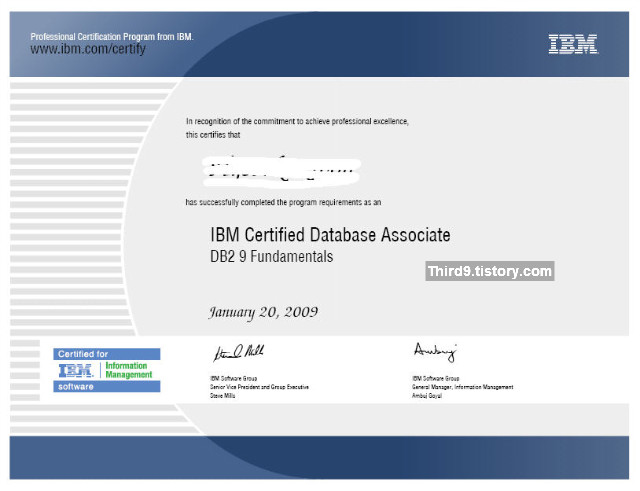The height and width of the screenshot is (491, 640).
Task: Click "Senior Vice President and Group Executive"
Action: 259,387
